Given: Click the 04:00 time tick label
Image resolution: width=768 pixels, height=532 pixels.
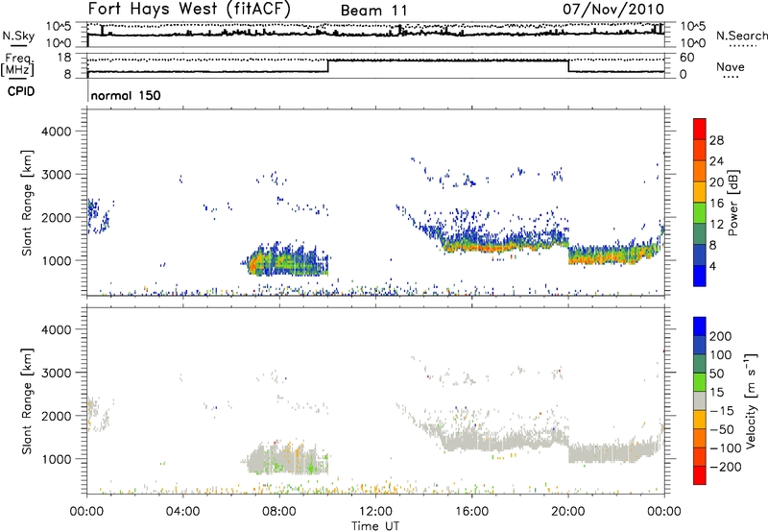Looking at the screenshot, I should click(182, 512).
